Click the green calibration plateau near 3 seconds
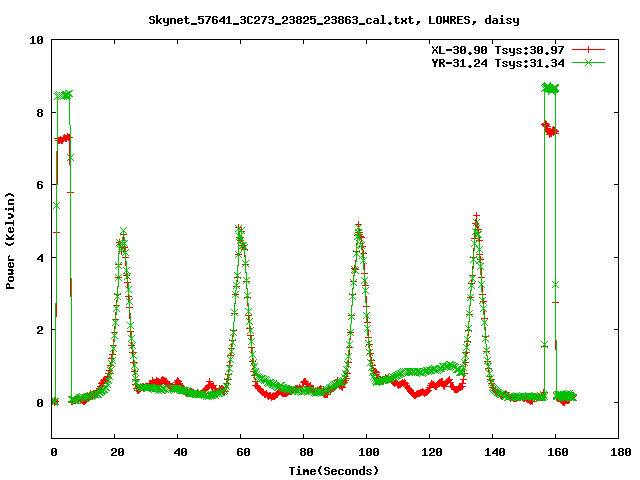This screenshot has width=640, height=480. click(63, 95)
